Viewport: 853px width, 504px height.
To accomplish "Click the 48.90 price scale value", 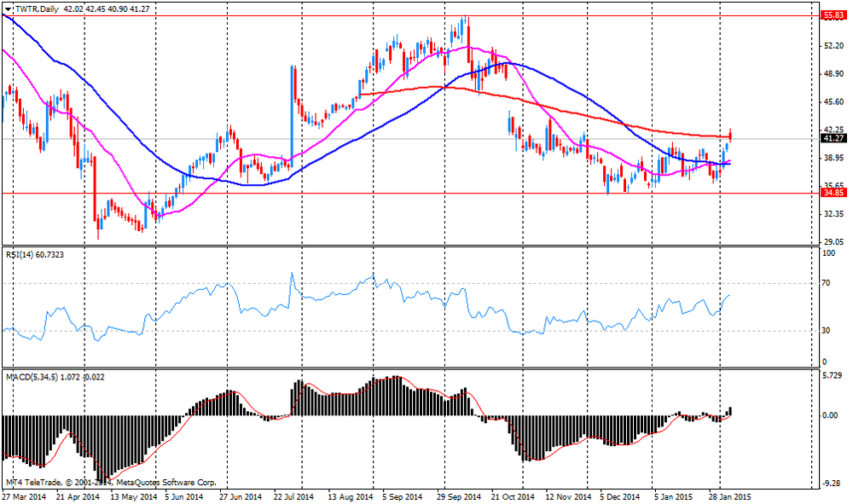I will coord(834,74).
